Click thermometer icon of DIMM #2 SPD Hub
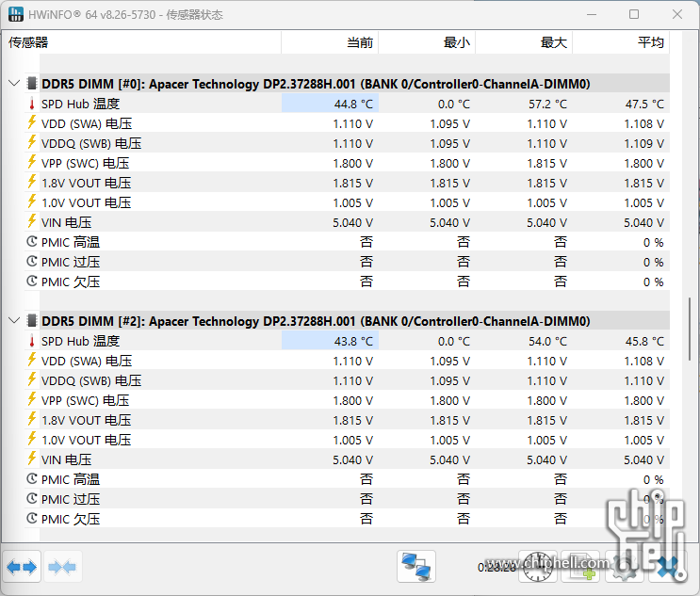 32,341
